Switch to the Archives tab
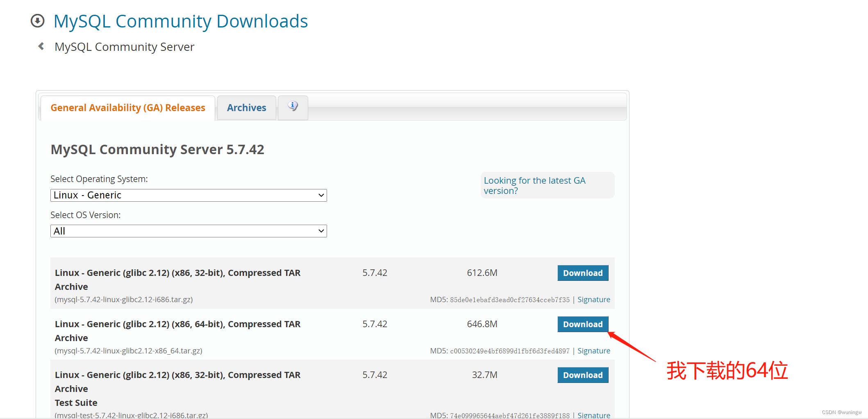868x419 pixels. [x=247, y=108]
